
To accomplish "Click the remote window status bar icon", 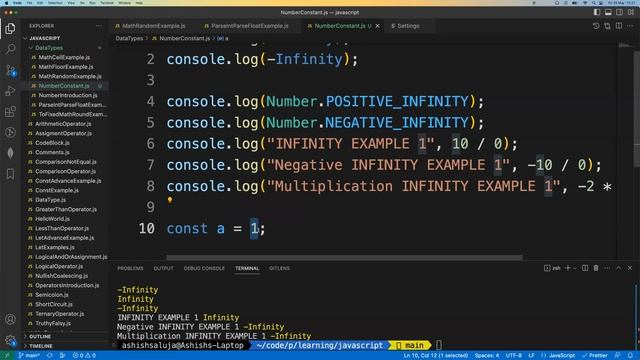I will point(7,356).
